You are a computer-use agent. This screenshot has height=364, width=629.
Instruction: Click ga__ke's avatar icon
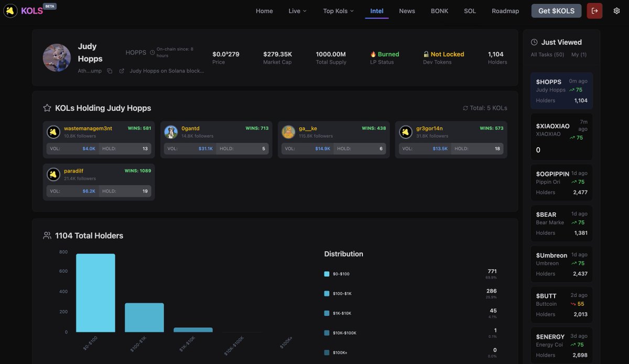288,132
